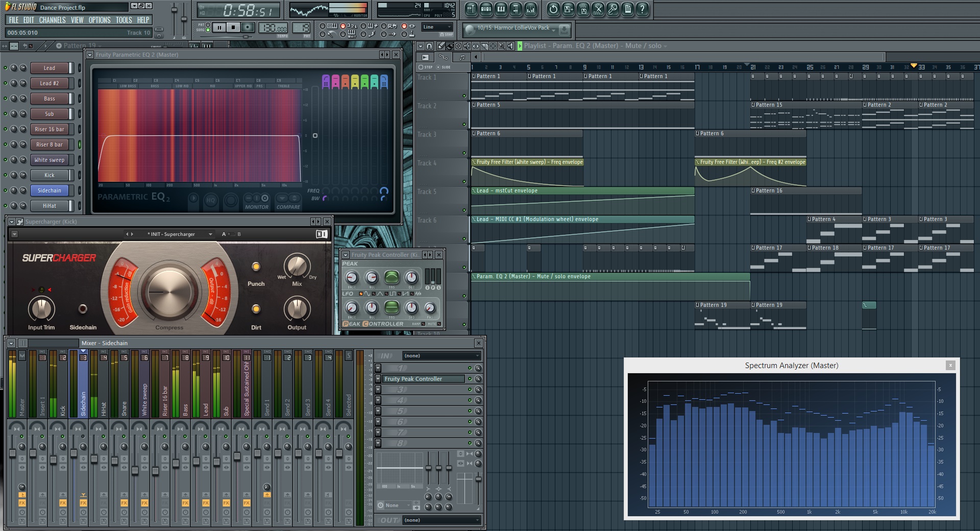
Task: Click the green Play button in the Playlist title bar
Action: pyautogui.click(x=520, y=46)
